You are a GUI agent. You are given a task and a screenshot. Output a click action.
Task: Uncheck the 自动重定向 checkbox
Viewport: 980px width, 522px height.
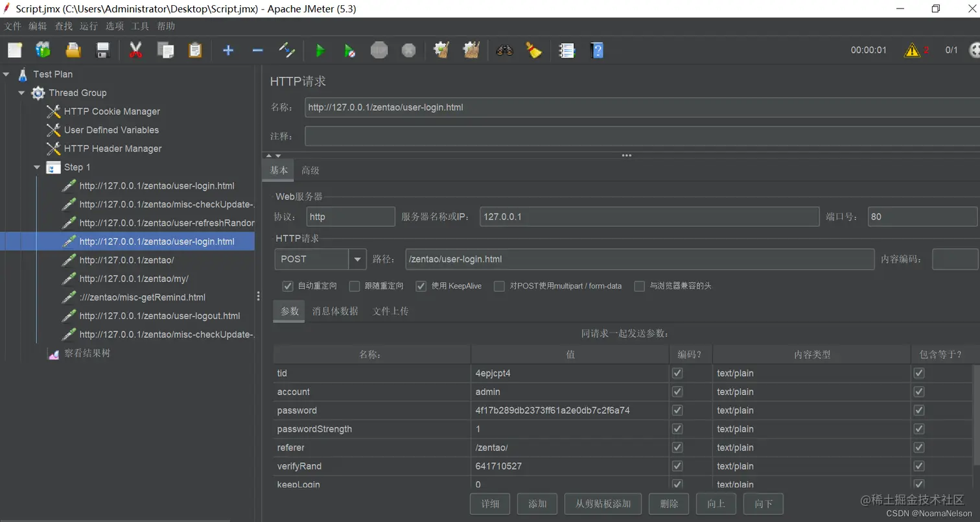click(x=288, y=286)
